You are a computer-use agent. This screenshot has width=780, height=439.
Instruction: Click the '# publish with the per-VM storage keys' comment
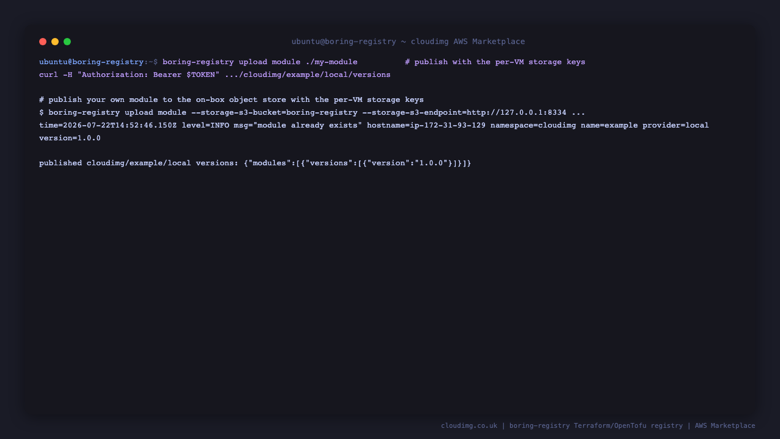pos(495,62)
